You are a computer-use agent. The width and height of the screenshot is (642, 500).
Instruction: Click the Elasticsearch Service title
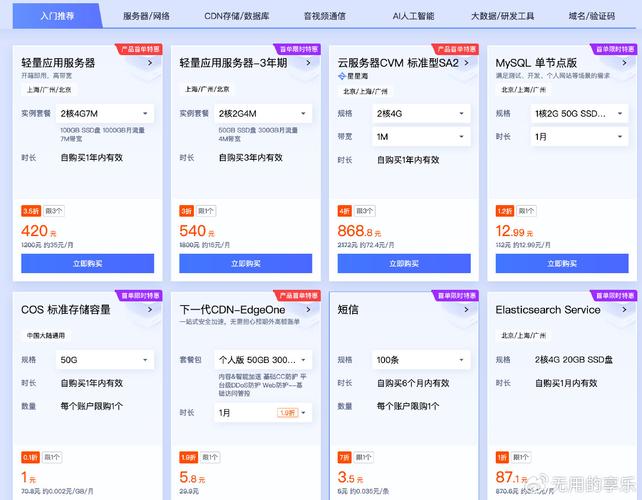[x=548, y=310]
